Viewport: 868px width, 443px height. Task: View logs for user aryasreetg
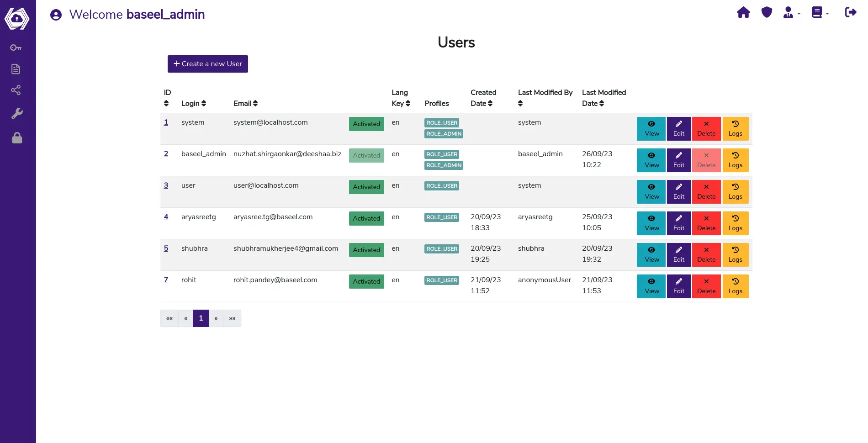point(735,223)
